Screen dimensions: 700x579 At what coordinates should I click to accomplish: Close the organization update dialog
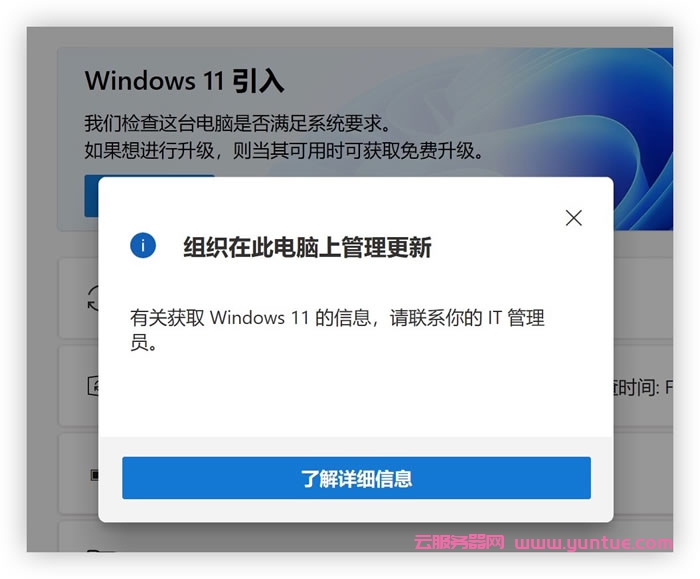click(574, 218)
